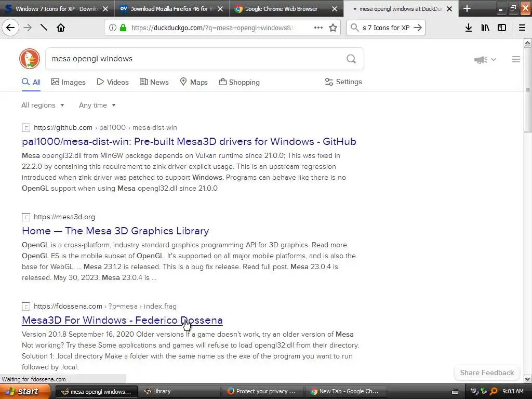Viewport: 532px width, 399px height.
Task: Click the https://mesa3d.org result URL
Action: (64, 217)
